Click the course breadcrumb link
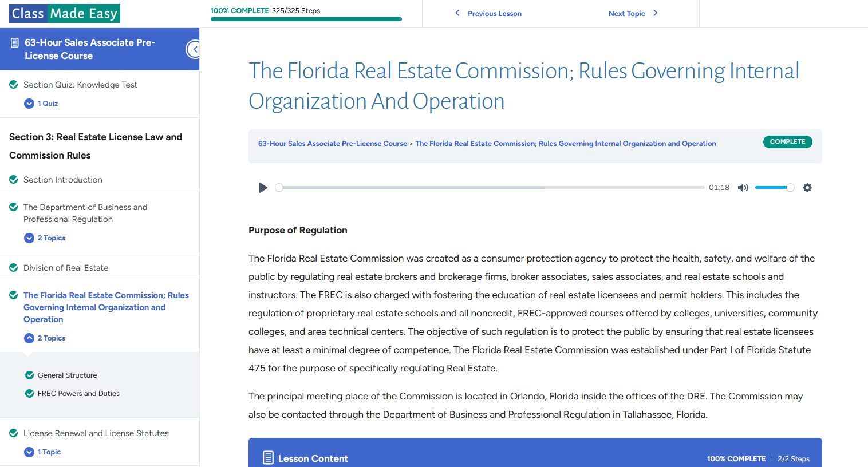 pyautogui.click(x=333, y=144)
